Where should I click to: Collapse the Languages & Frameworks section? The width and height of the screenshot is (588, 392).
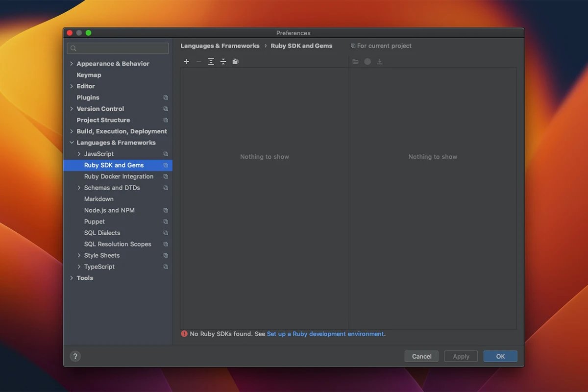[x=72, y=143]
